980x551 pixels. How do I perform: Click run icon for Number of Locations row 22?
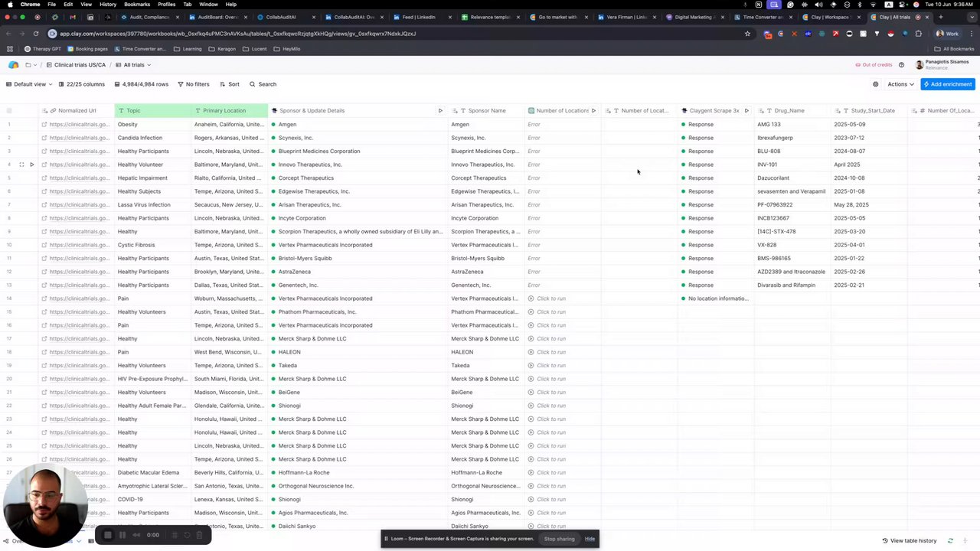pyautogui.click(x=531, y=406)
